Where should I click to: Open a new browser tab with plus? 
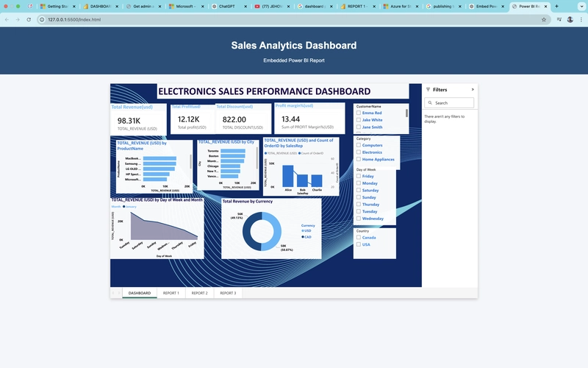pos(556,7)
